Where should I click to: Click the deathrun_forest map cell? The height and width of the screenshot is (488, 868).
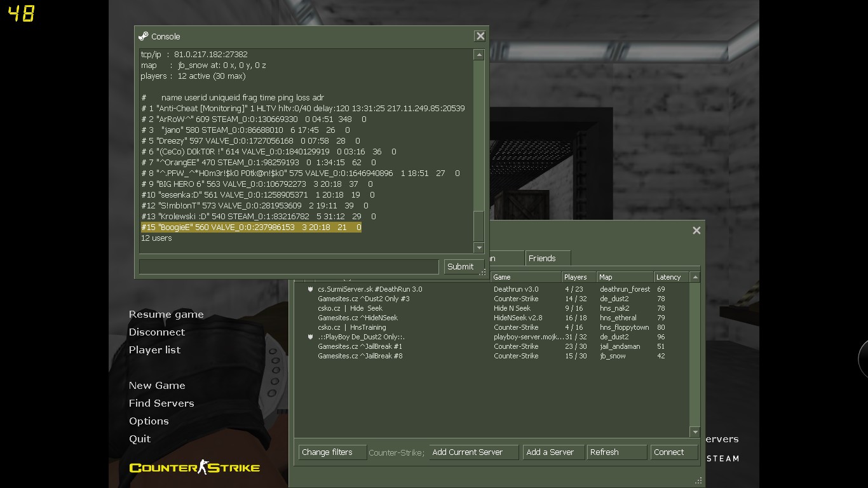click(625, 289)
